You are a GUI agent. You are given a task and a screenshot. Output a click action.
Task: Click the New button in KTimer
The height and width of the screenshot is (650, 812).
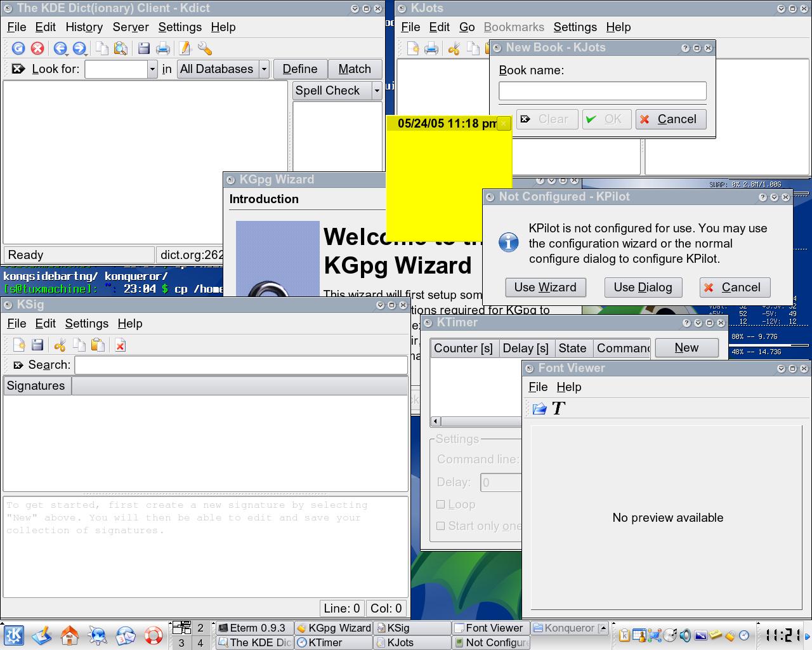[686, 348]
